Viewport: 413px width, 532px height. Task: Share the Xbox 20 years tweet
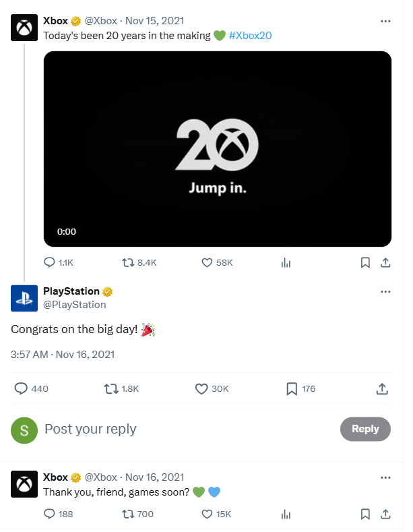385,262
